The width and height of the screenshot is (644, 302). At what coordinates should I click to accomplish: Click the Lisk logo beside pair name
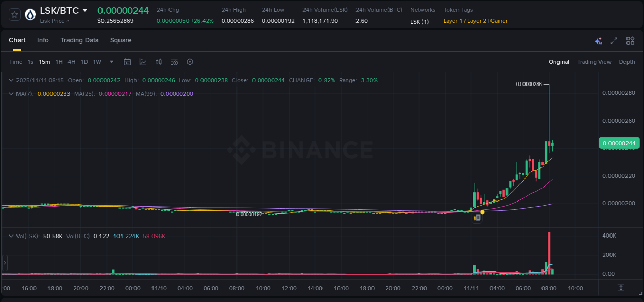coord(29,14)
